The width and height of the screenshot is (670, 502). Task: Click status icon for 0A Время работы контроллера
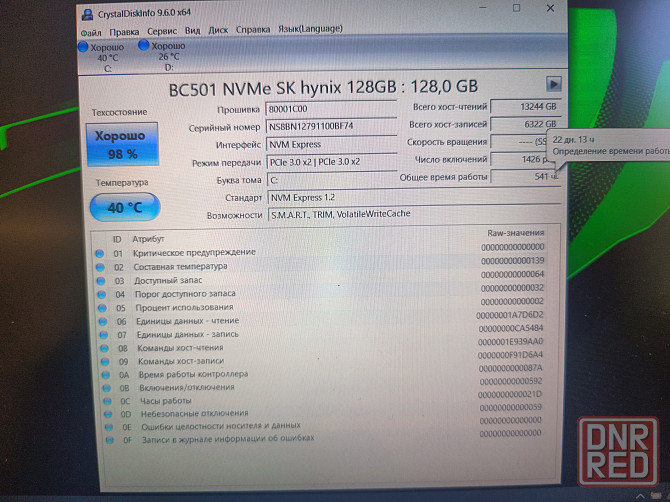coord(106,375)
